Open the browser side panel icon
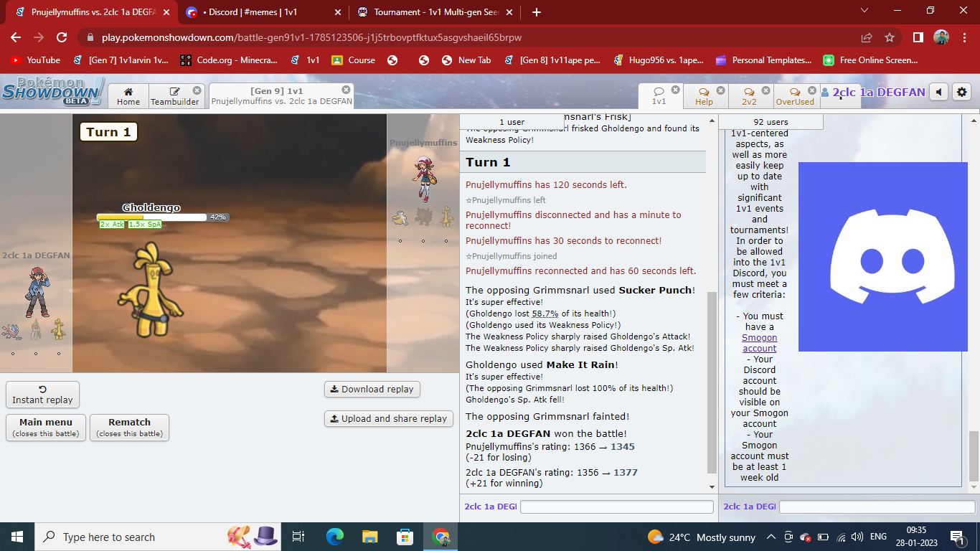980x551 pixels. click(918, 37)
